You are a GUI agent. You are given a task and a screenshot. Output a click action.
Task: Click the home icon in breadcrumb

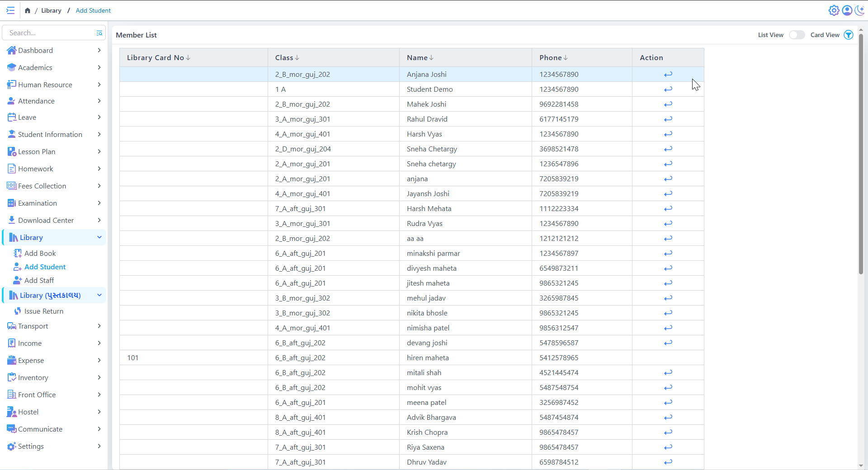pyautogui.click(x=28, y=10)
